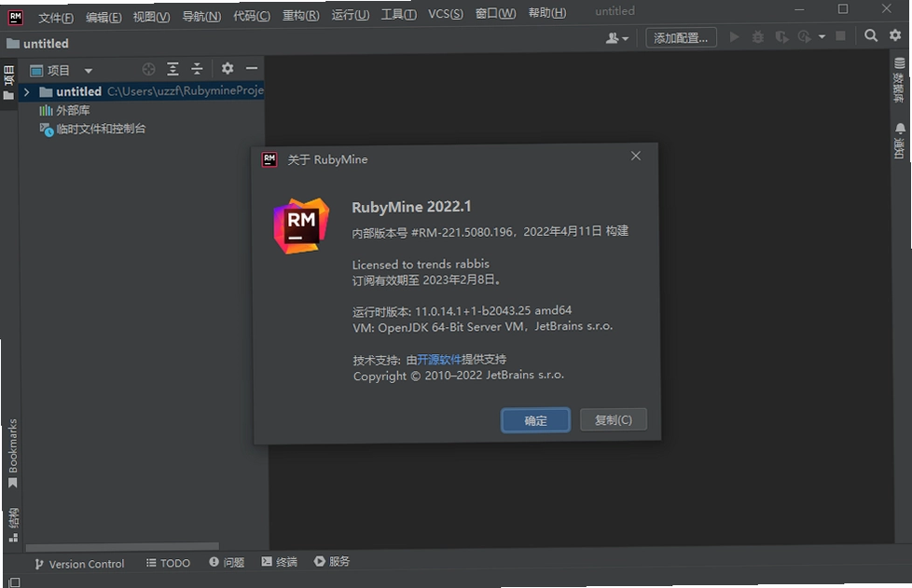Open the 开源软件 link
The height and width of the screenshot is (588, 912).
tap(439, 359)
